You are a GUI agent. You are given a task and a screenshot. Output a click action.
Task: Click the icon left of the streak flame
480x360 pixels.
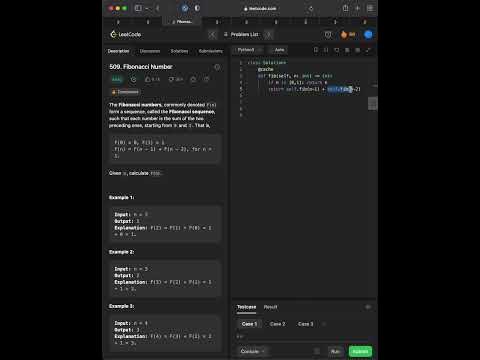pyautogui.click(x=328, y=34)
